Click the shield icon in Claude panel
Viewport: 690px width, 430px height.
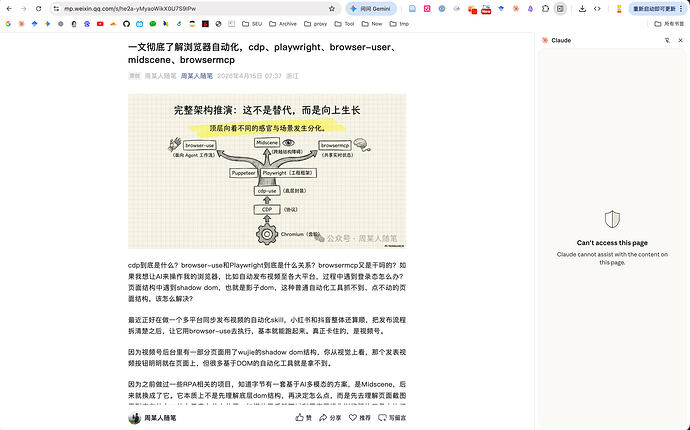(x=612, y=219)
